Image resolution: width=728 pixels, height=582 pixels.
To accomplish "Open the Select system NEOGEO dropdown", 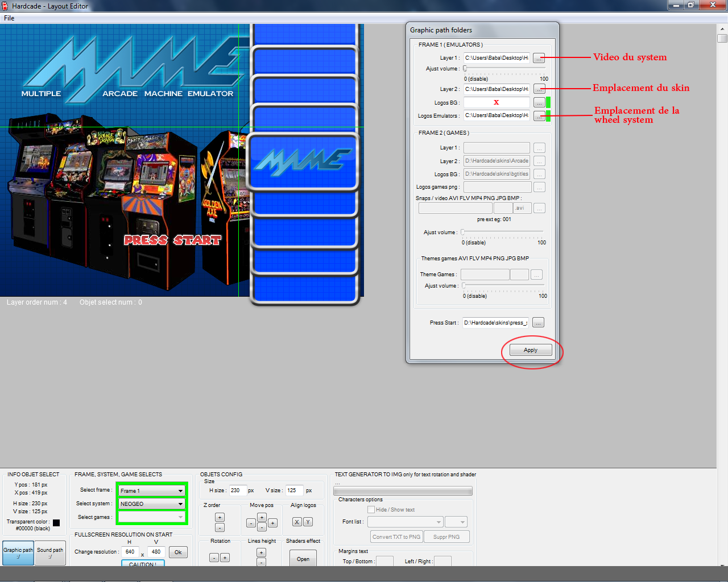I will click(x=152, y=504).
